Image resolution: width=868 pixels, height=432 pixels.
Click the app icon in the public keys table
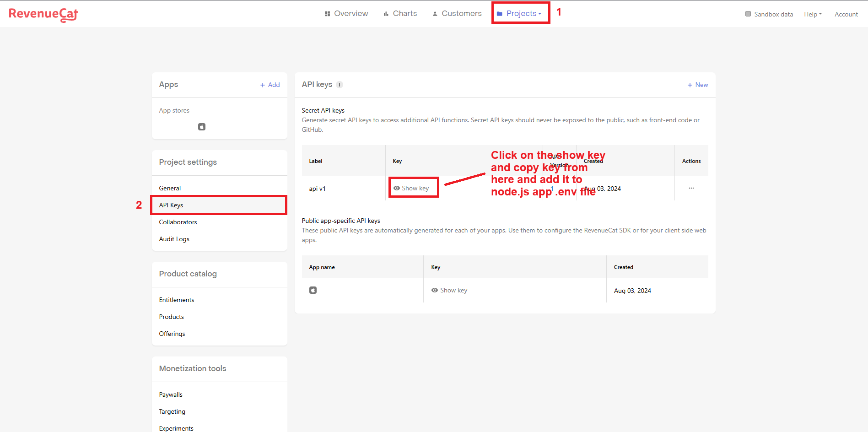(x=313, y=290)
